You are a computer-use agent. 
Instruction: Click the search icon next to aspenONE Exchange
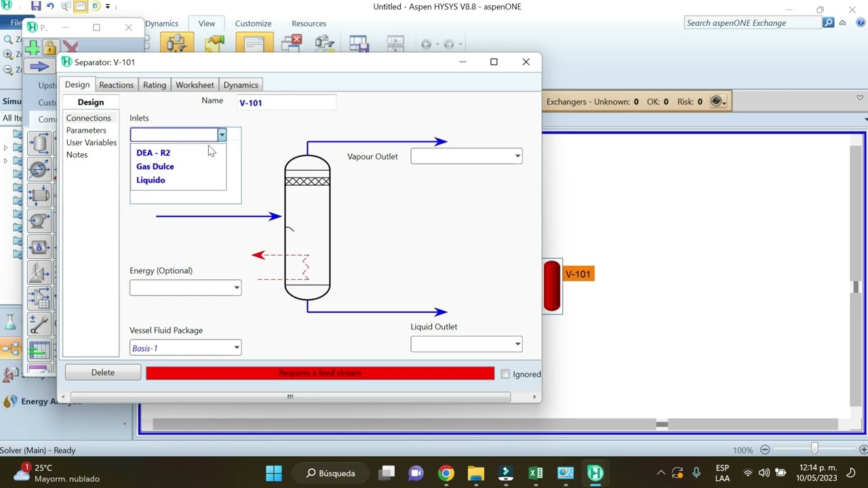[828, 23]
